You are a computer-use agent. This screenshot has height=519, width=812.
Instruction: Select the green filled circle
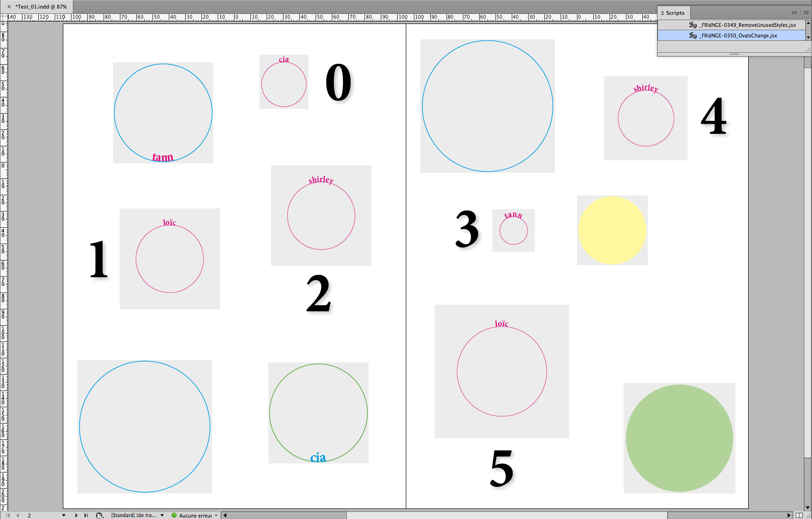[x=679, y=438]
